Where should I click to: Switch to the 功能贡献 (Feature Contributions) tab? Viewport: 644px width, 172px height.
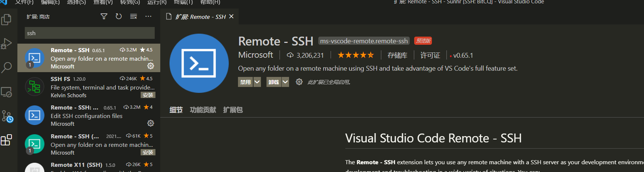pos(203,110)
